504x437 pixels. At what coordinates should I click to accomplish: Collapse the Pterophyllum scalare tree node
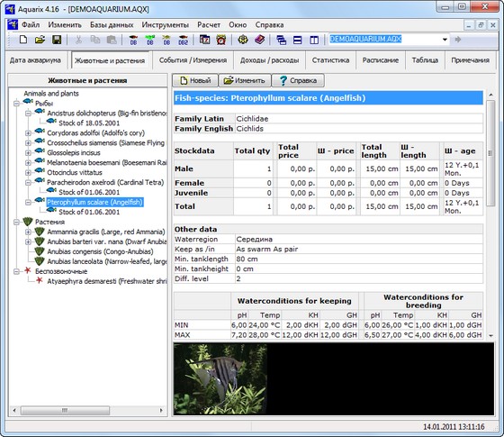coord(28,202)
